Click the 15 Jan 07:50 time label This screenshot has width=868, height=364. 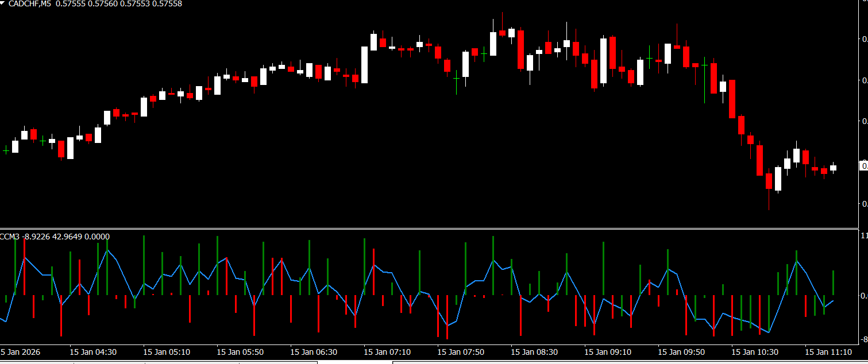pos(461,351)
